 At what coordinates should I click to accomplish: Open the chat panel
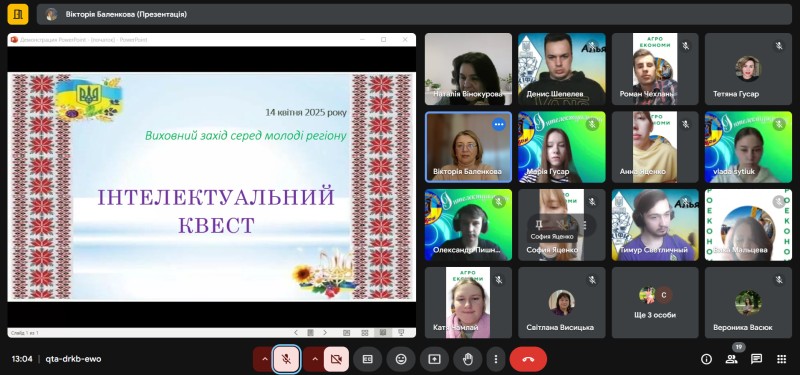(x=756, y=359)
